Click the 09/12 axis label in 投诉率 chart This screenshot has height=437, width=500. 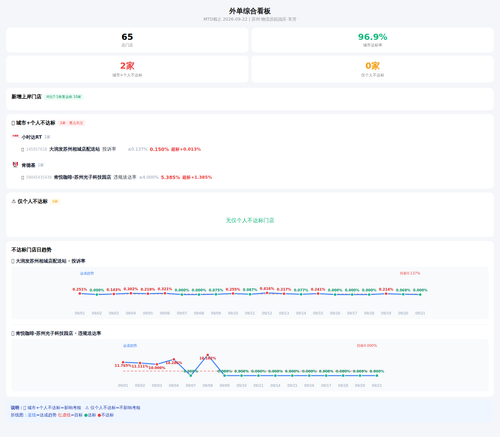[x=267, y=313]
